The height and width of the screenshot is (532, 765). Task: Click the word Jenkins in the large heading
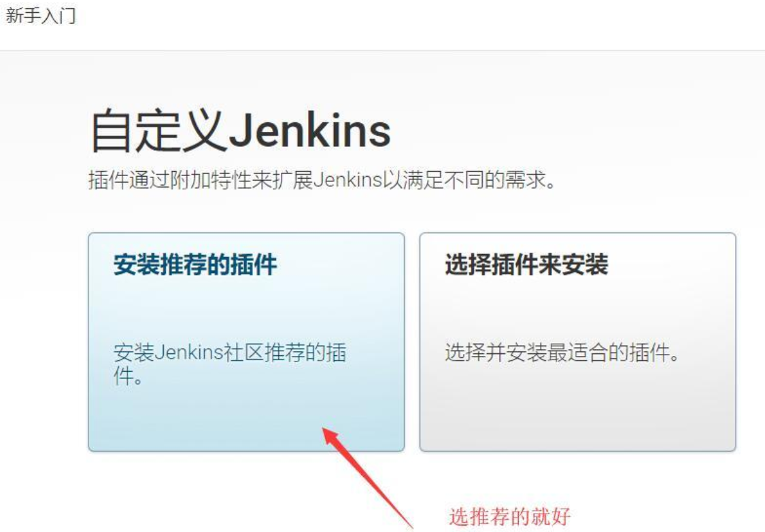309,130
